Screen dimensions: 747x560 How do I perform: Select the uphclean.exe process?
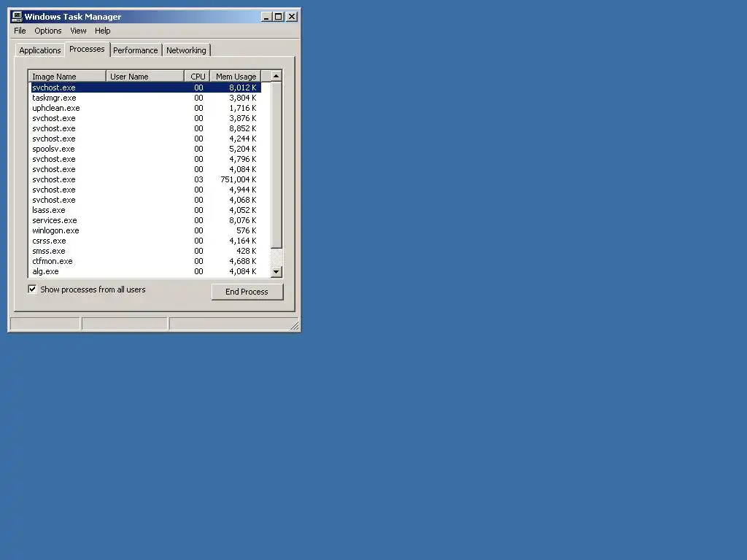tap(145, 108)
